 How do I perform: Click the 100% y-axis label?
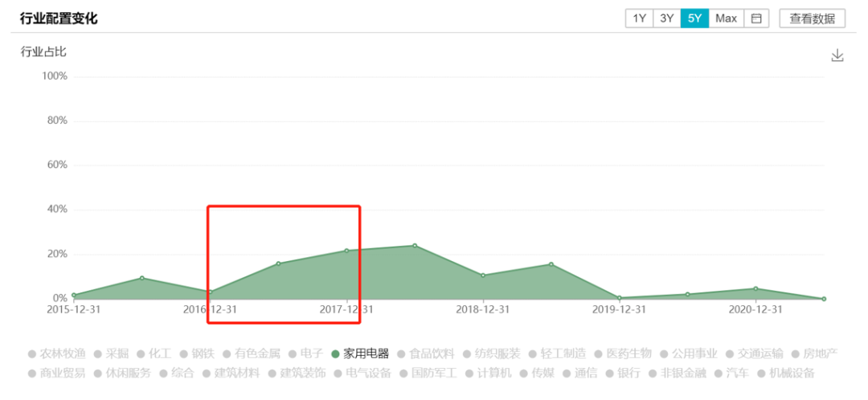pyautogui.click(x=55, y=76)
